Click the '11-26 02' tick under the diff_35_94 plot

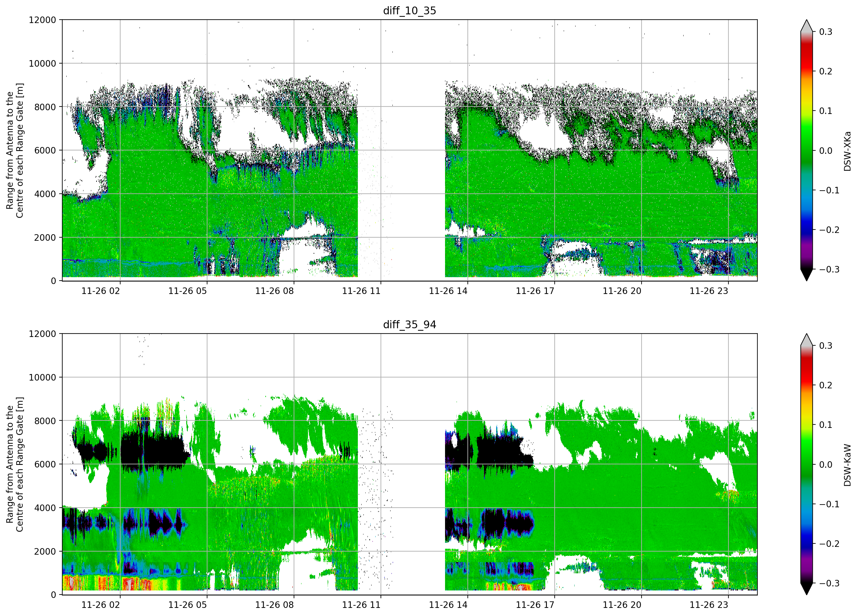(101, 605)
